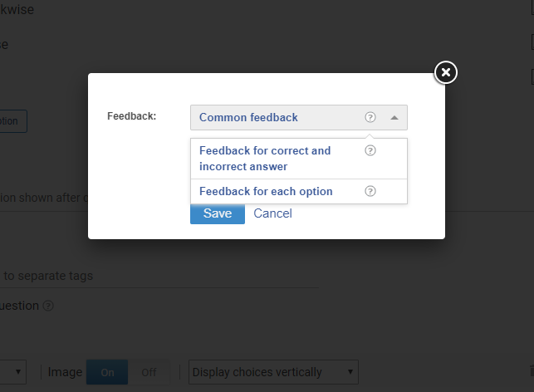534x392 pixels.
Task: Click the delete icon at the bottom right edge
Action: tap(532, 372)
